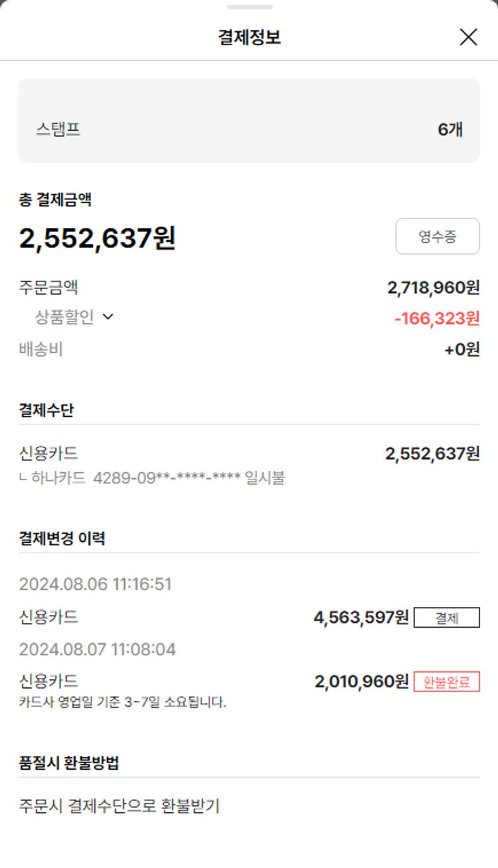Click the 상품할인 label text
The height and width of the screenshot is (868, 498).
tap(64, 317)
